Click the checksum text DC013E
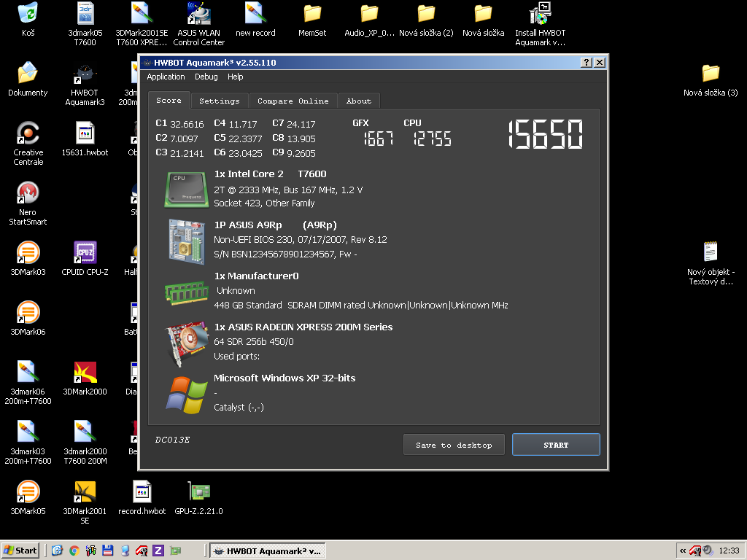This screenshot has height=560, width=747. click(x=172, y=440)
